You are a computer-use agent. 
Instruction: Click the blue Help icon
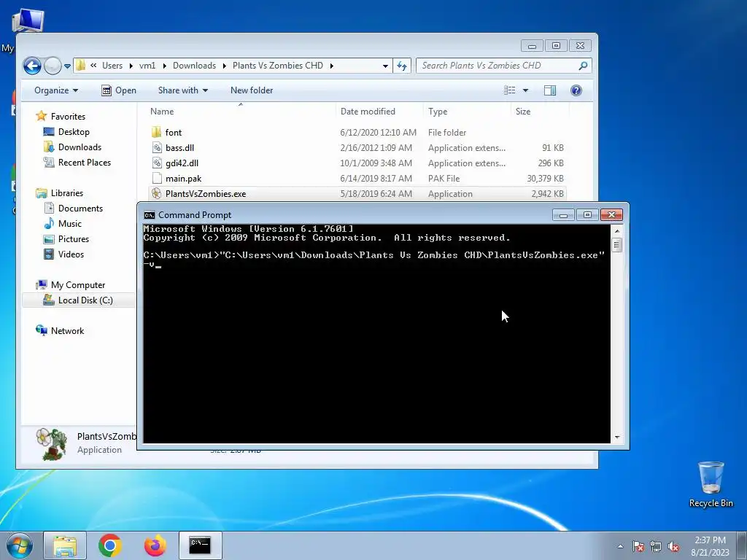[x=576, y=90]
